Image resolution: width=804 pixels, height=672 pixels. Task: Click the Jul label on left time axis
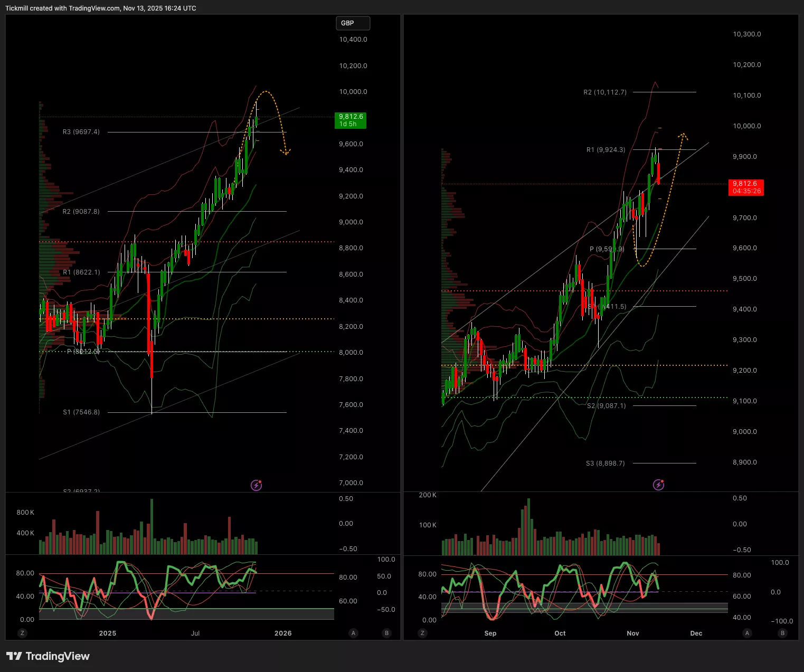tap(195, 633)
